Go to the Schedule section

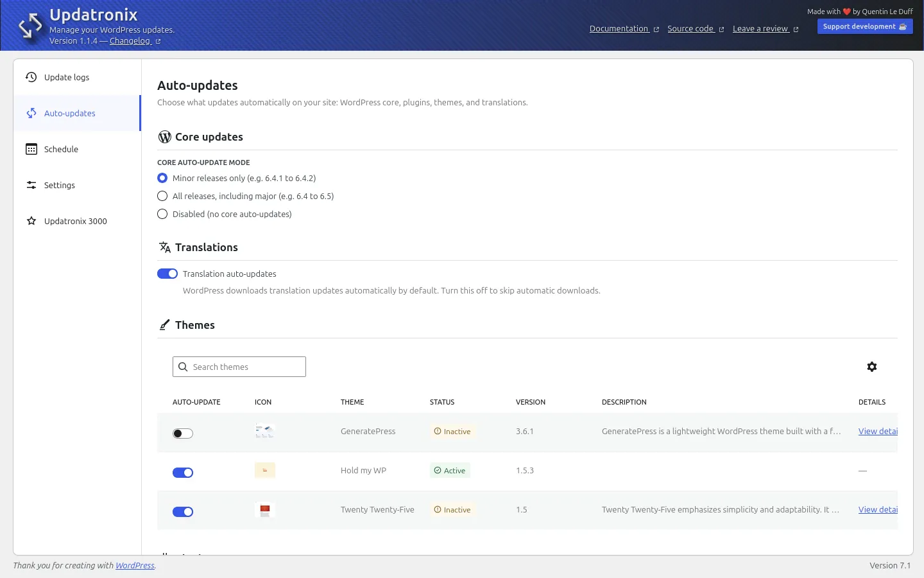click(x=77, y=149)
